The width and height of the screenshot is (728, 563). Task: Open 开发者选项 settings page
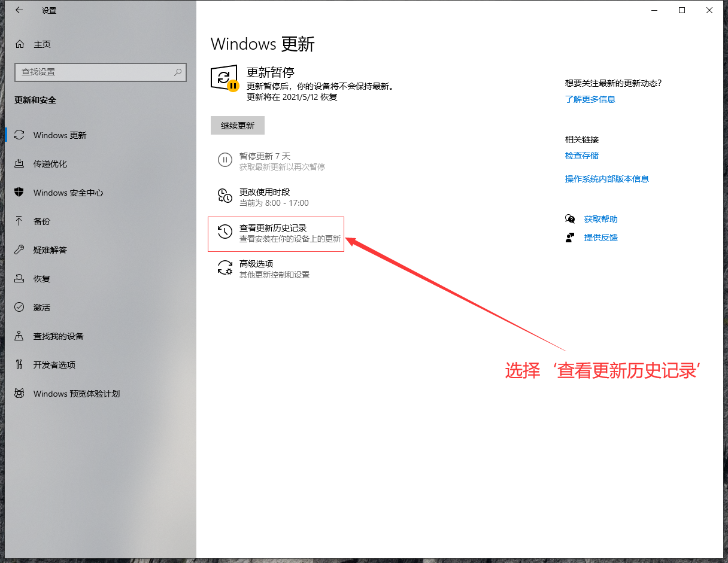[x=101, y=365]
